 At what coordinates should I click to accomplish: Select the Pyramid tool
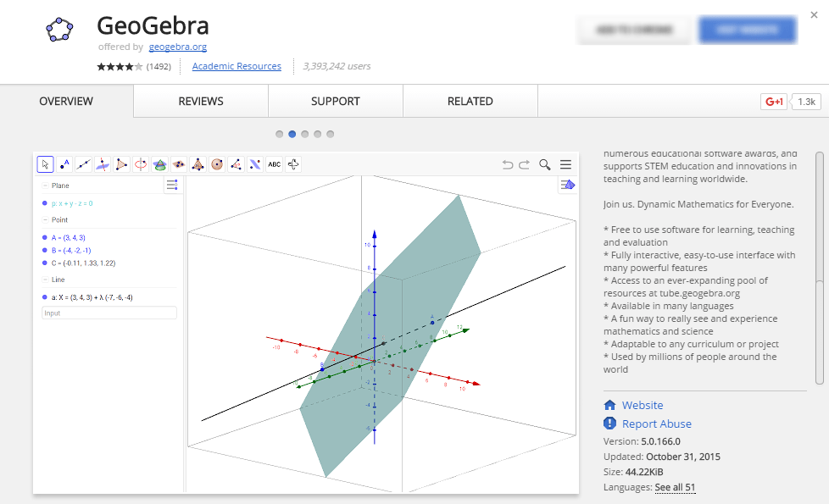pos(198,164)
